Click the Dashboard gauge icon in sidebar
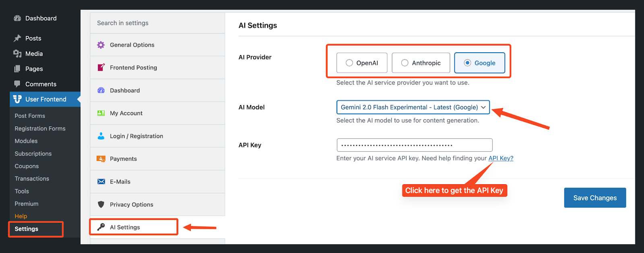Screen dimensions: 644x253 [17, 18]
